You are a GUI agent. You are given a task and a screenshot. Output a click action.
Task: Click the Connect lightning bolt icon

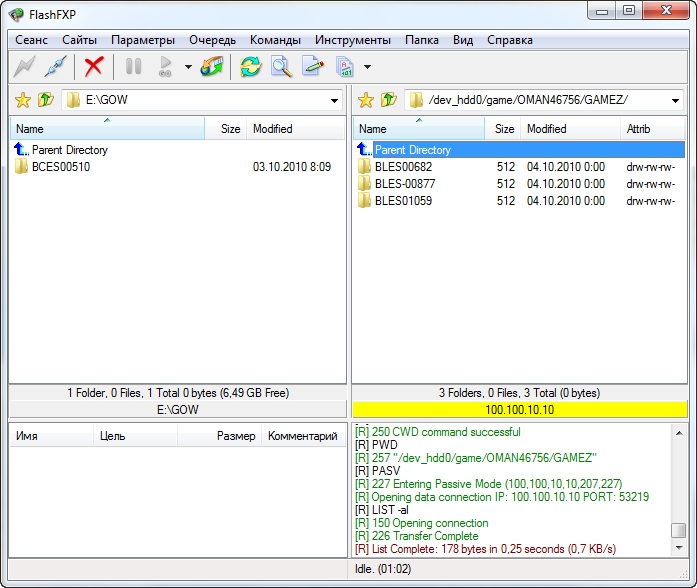24,67
